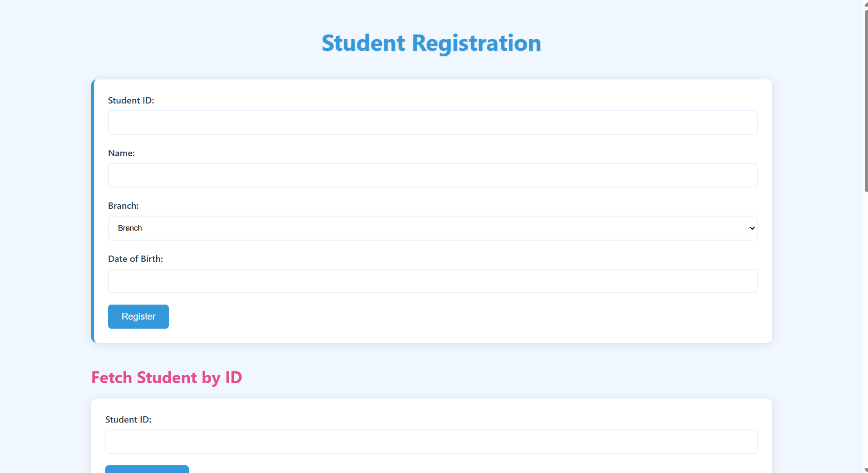Click the Date of Birth label

pos(135,259)
